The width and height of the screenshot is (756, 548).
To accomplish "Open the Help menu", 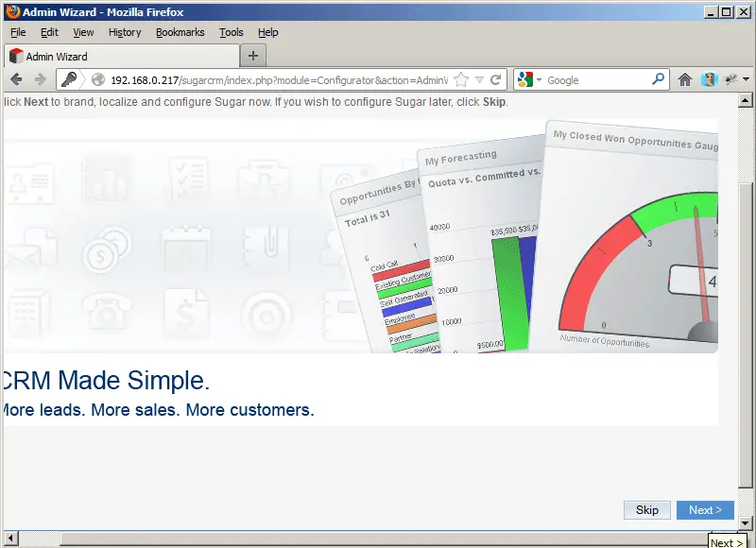I will [x=268, y=32].
